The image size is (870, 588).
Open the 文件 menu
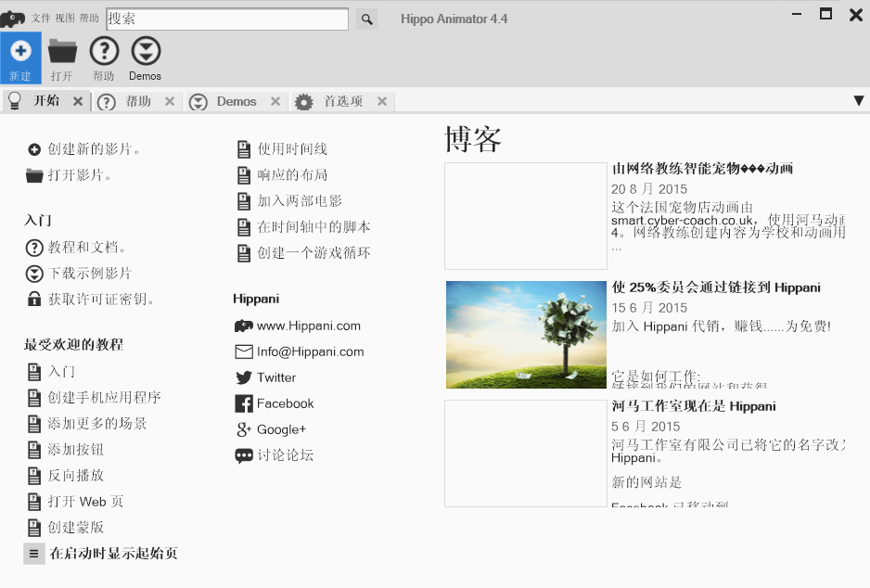click(41, 19)
